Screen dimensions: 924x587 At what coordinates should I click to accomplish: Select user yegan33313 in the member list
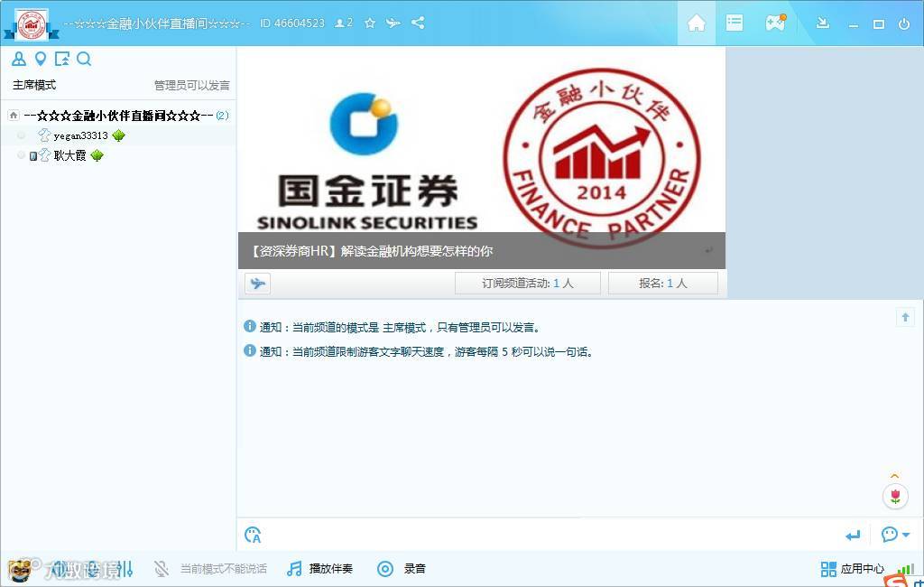pyautogui.click(x=80, y=135)
